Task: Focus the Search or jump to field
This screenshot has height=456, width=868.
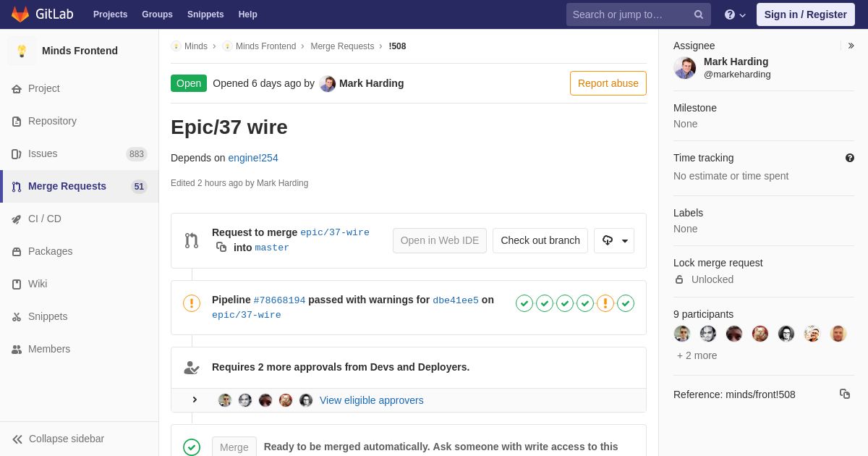Action: point(631,14)
